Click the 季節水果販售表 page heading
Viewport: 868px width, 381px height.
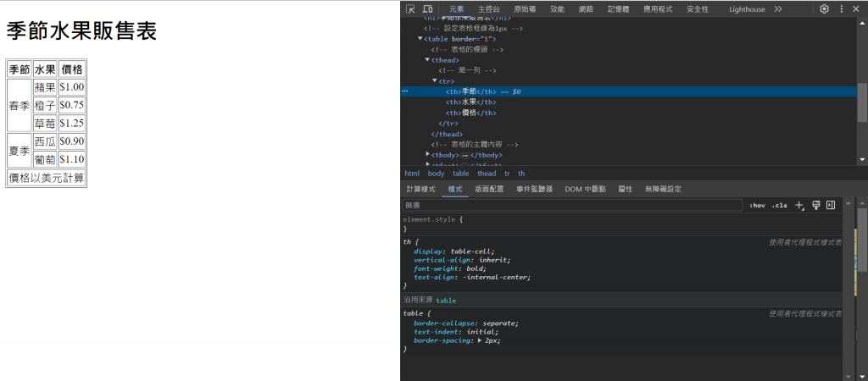point(81,31)
